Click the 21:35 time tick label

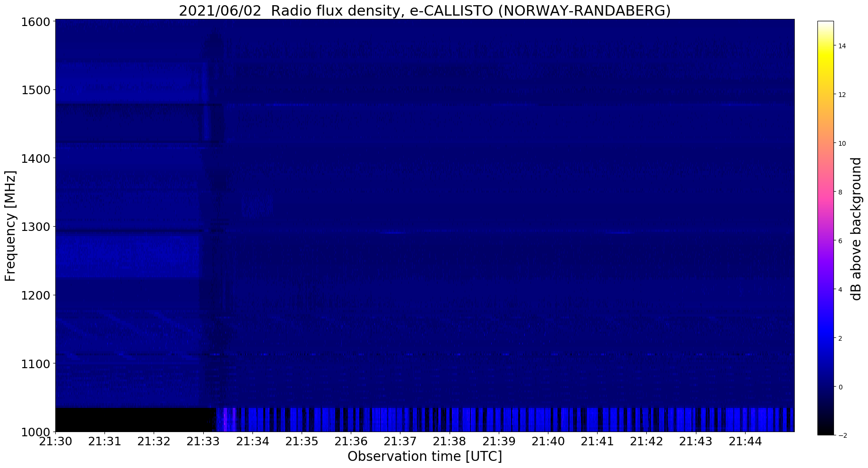click(x=302, y=442)
